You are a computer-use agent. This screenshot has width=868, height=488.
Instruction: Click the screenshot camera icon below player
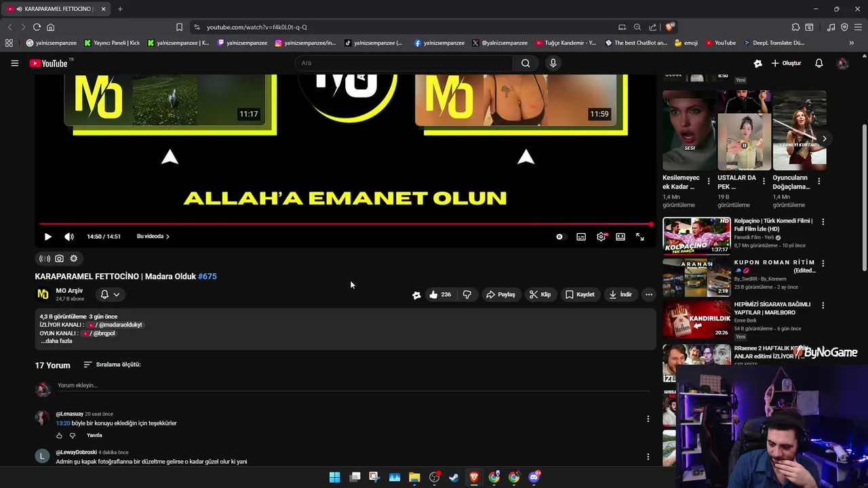(59, 258)
